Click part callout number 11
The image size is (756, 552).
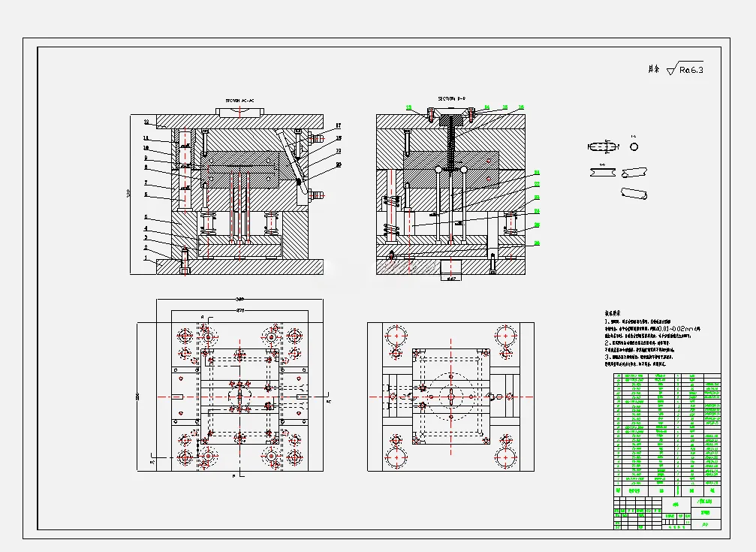click(x=146, y=138)
